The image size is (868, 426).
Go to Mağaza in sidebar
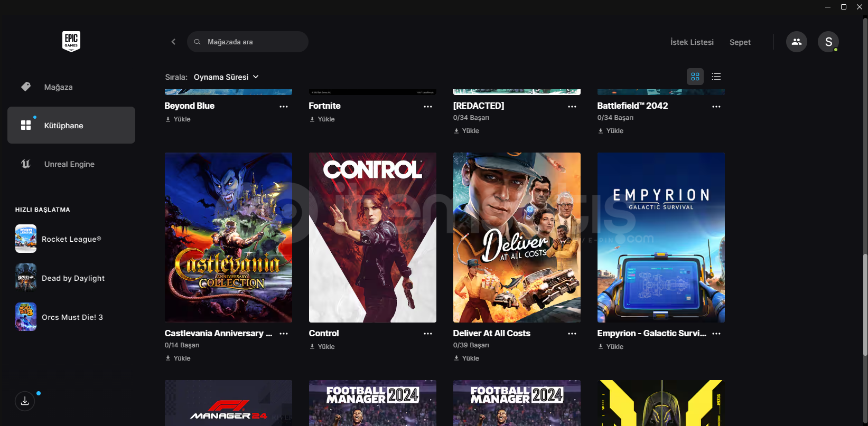coord(71,87)
